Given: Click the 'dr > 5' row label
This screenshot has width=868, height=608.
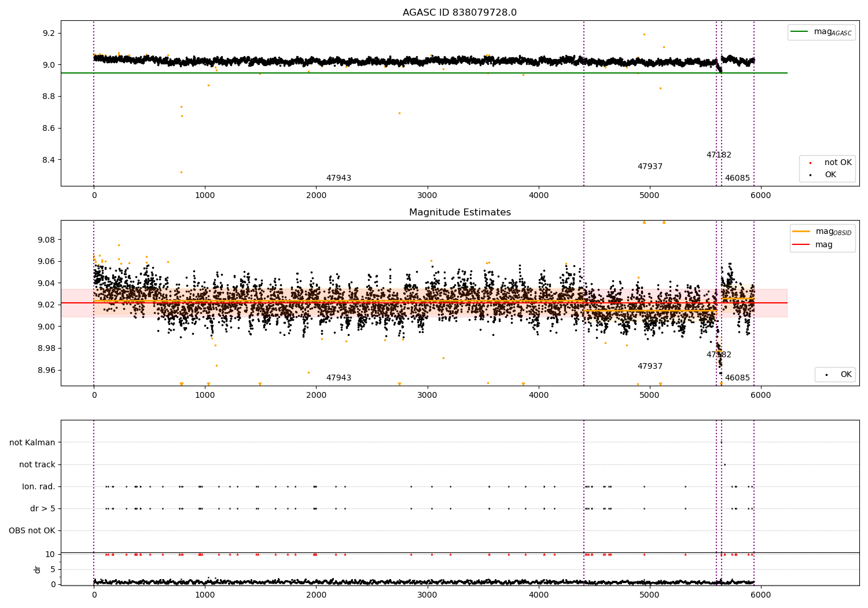Looking at the screenshot, I should coord(43,508).
